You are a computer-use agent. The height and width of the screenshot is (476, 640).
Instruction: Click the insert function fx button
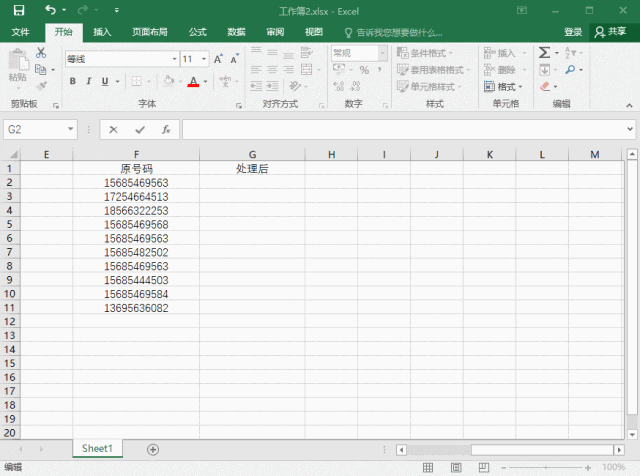(166, 130)
